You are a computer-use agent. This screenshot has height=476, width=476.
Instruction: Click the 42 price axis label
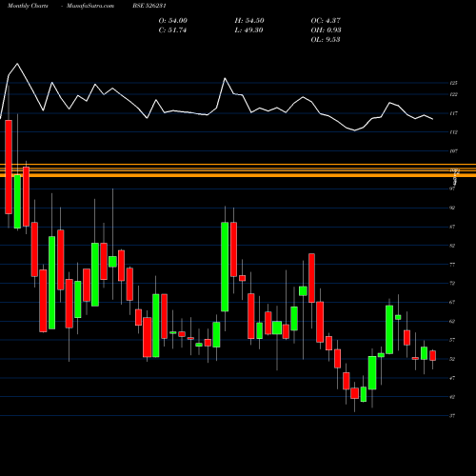click(452, 397)
